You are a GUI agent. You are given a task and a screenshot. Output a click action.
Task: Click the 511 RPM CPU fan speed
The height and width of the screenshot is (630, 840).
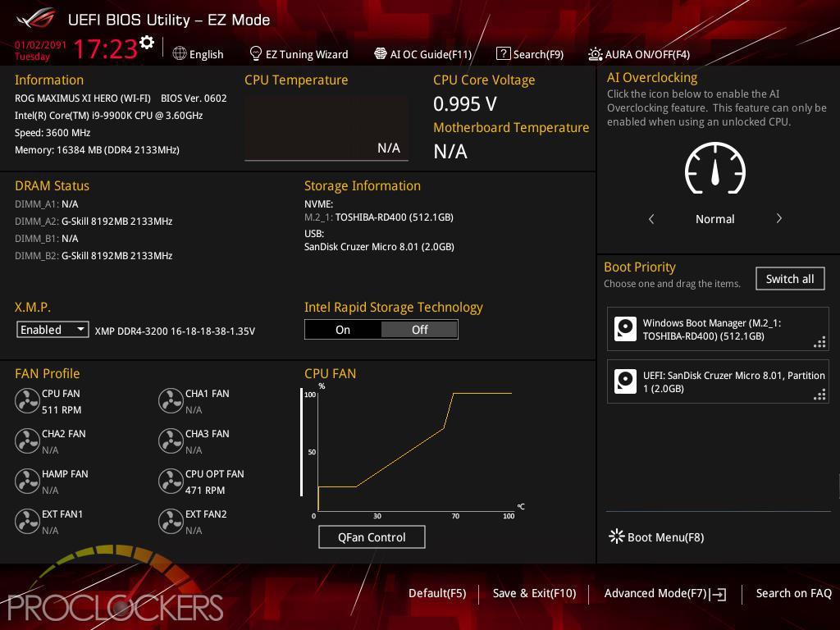pos(62,410)
